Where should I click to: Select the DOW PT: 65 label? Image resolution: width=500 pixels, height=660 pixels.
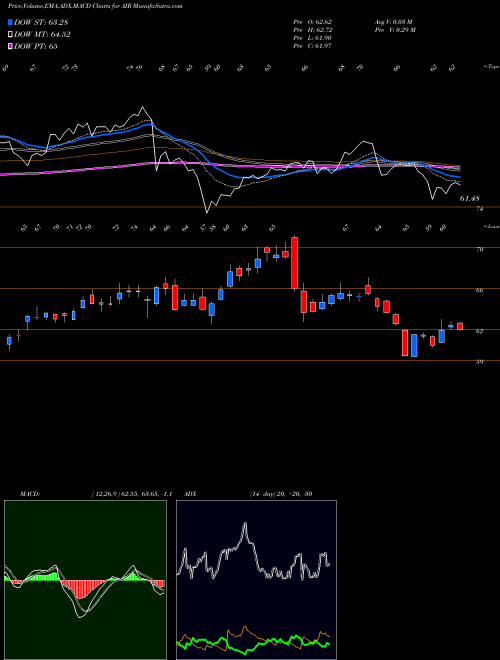36,46
